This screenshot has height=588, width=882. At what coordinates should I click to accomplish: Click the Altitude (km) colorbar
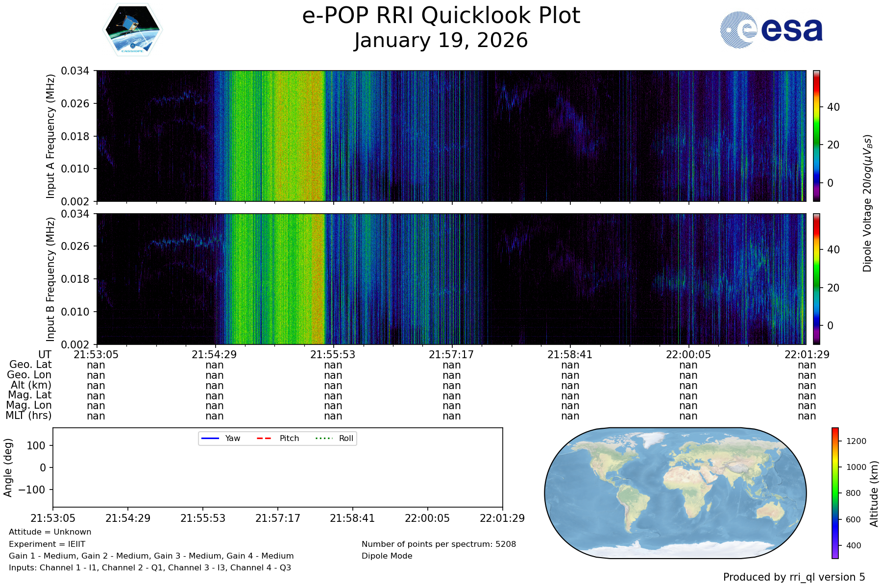tap(835, 493)
